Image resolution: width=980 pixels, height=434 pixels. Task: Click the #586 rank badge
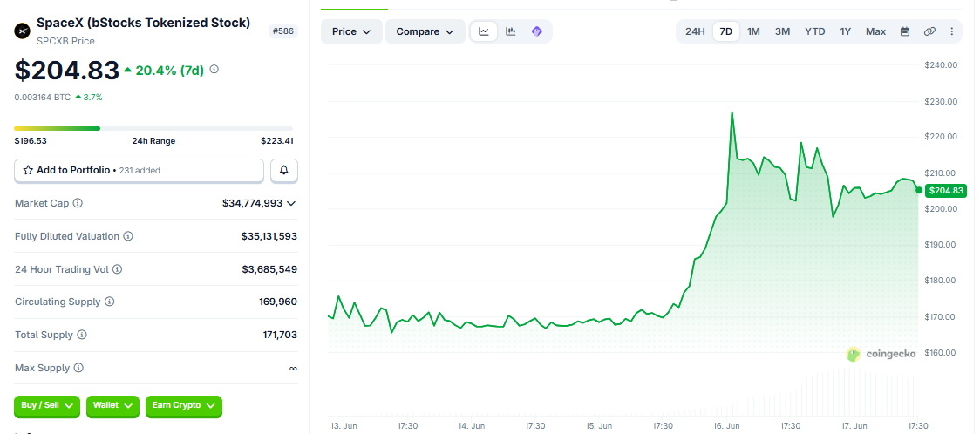[283, 31]
